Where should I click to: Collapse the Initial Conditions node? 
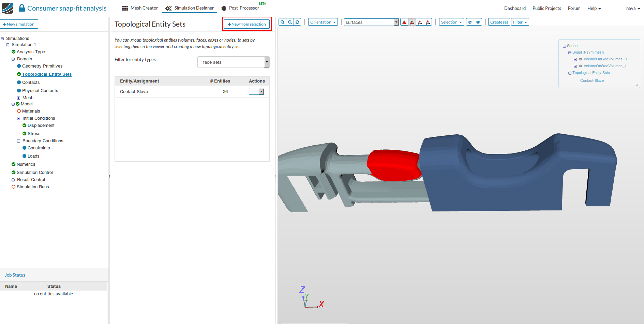[x=19, y=119]
